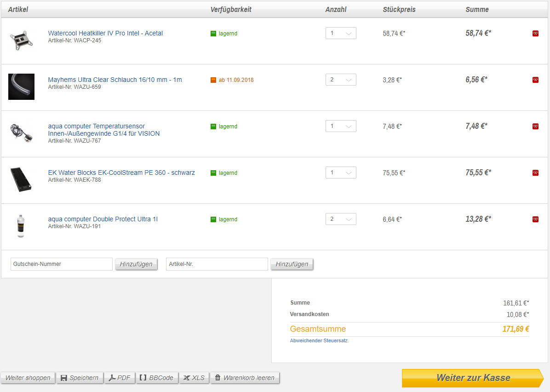
Task: Add the voucher with Hinzufügen button
Action: (x=136, y=264)
